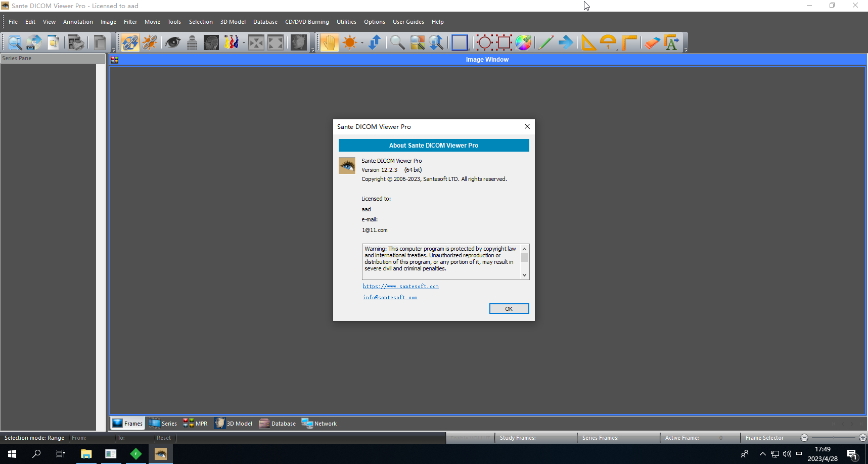Click the warning text scrollbar down arrow

click(x=525, y=275)
